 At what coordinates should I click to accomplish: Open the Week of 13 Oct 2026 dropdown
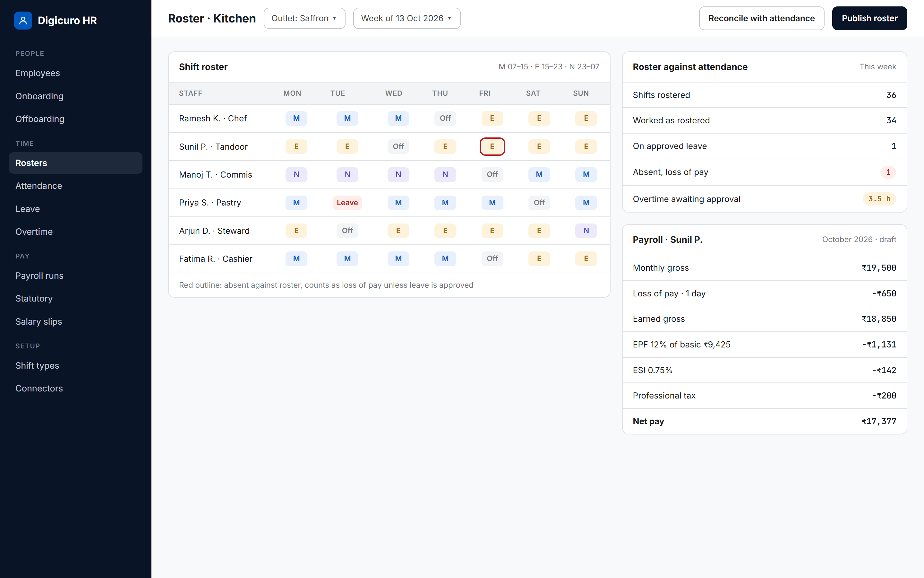(406, 18)
